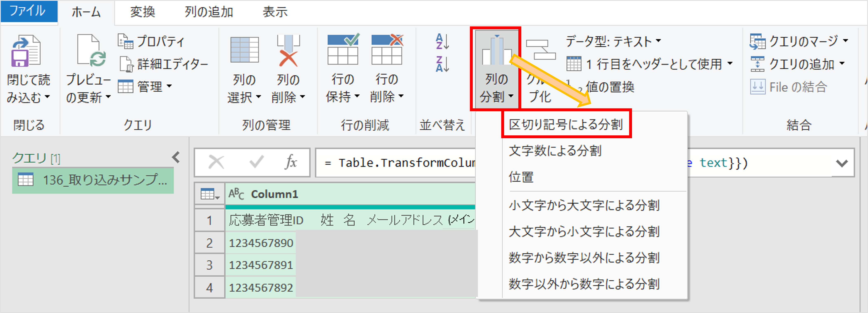
Task: Switch to the 表示 tab
Action: coord(275,12)
